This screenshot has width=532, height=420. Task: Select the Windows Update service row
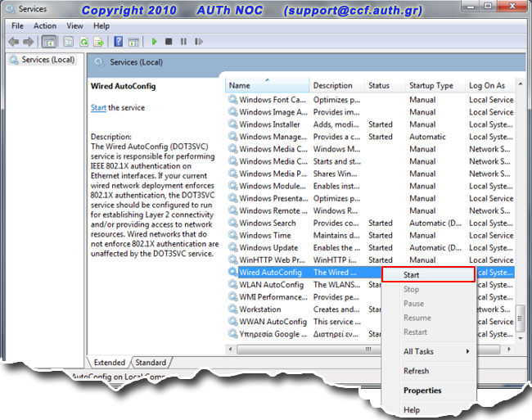pos(370,247)
